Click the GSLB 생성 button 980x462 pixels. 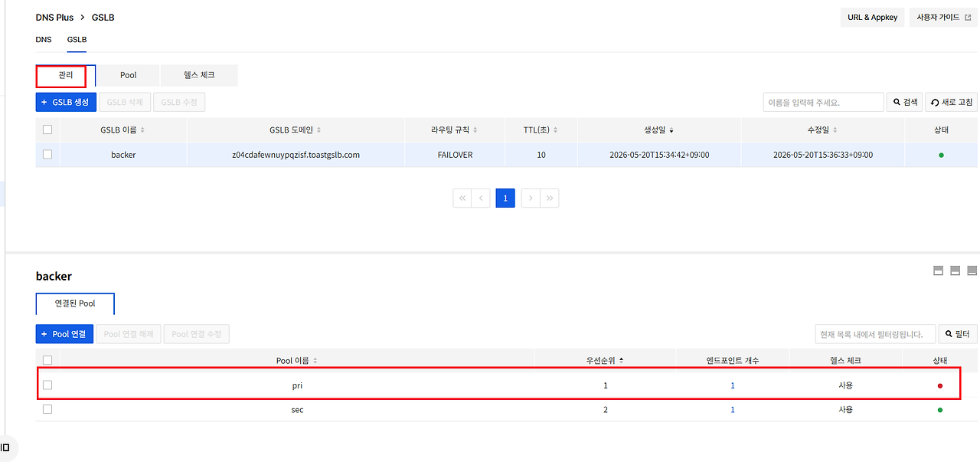click(66, 102)
